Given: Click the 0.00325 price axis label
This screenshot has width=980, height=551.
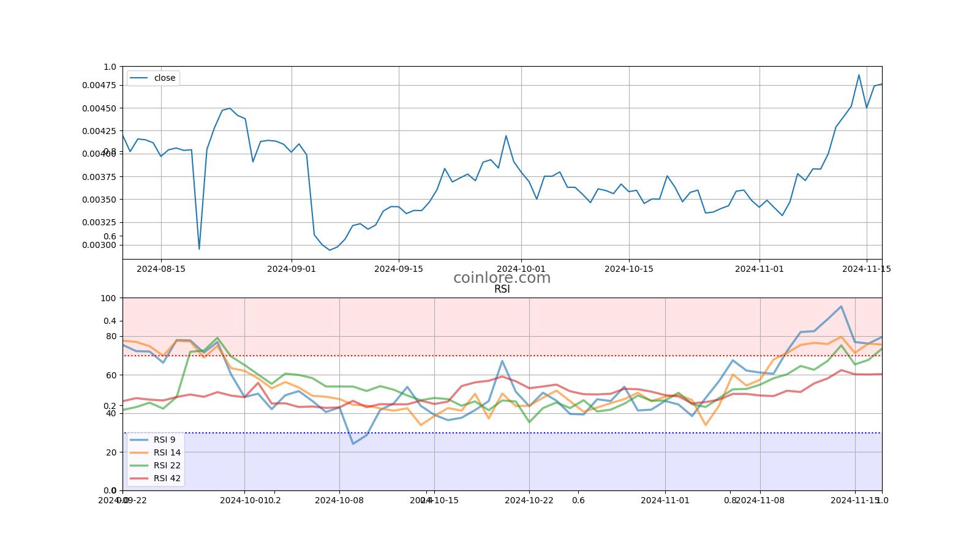Looking at the screenshot, I should 99,222.
